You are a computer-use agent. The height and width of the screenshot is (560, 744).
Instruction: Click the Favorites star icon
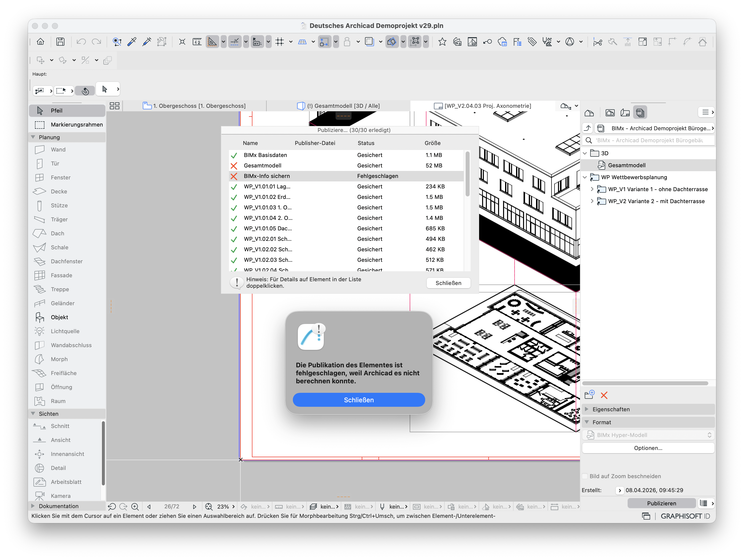point(442,42)
